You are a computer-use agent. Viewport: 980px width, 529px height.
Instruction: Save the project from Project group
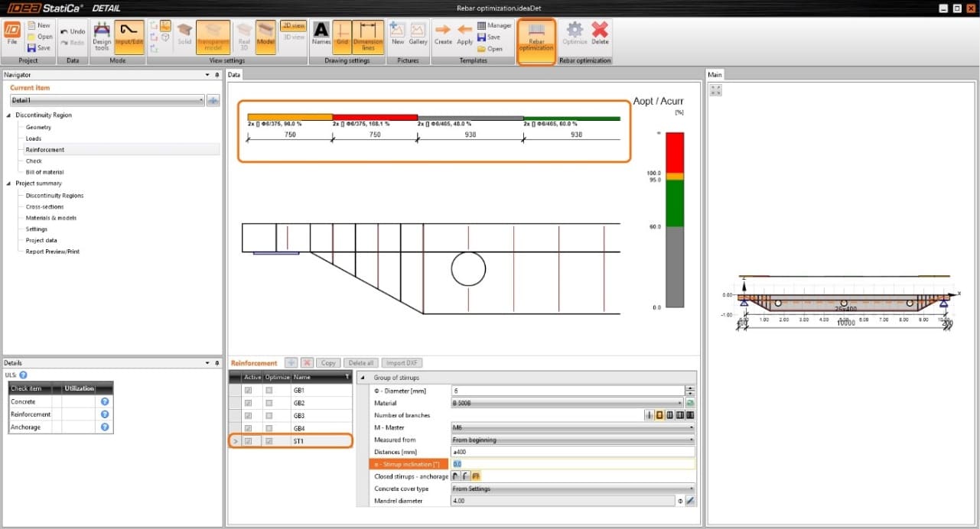coord(39,47)
